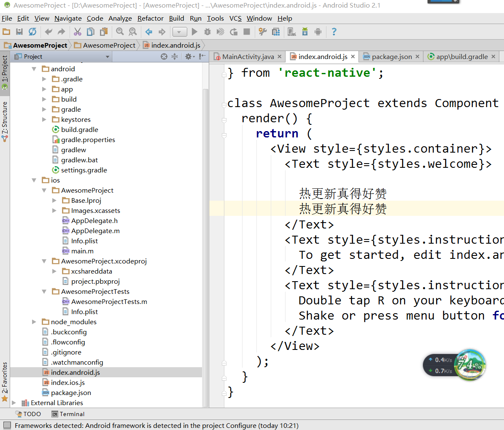Click scroll from source target icon
Image resolution: width=504 pixels, height=430 pixels.
[x=164, y=56]
